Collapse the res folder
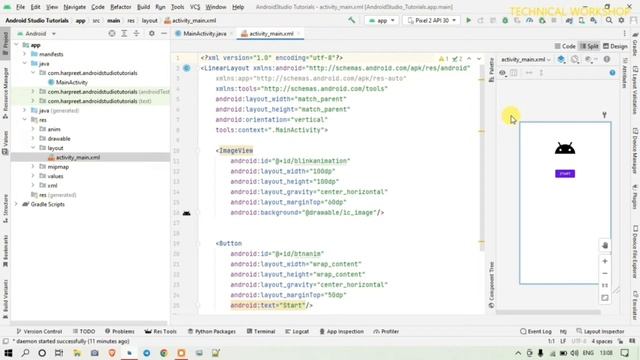The image size is (640, 360). coord(24,120)
